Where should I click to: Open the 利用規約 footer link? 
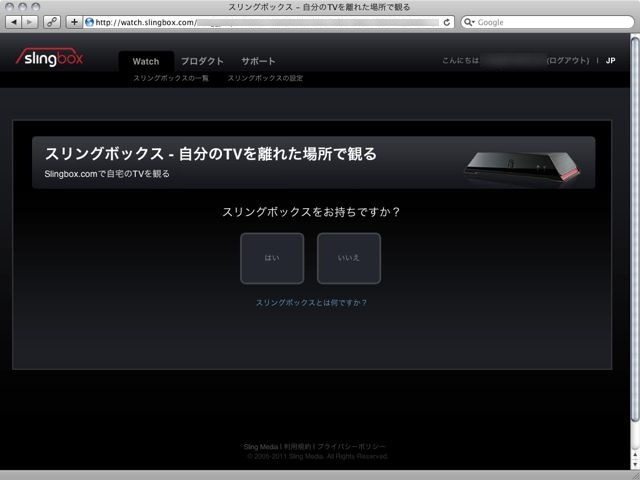[298, 447]
